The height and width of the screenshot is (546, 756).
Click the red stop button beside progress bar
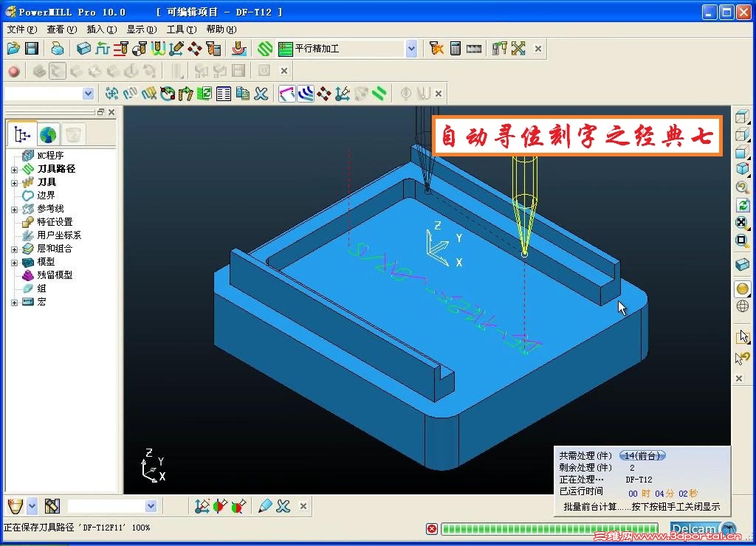point(432,529)
